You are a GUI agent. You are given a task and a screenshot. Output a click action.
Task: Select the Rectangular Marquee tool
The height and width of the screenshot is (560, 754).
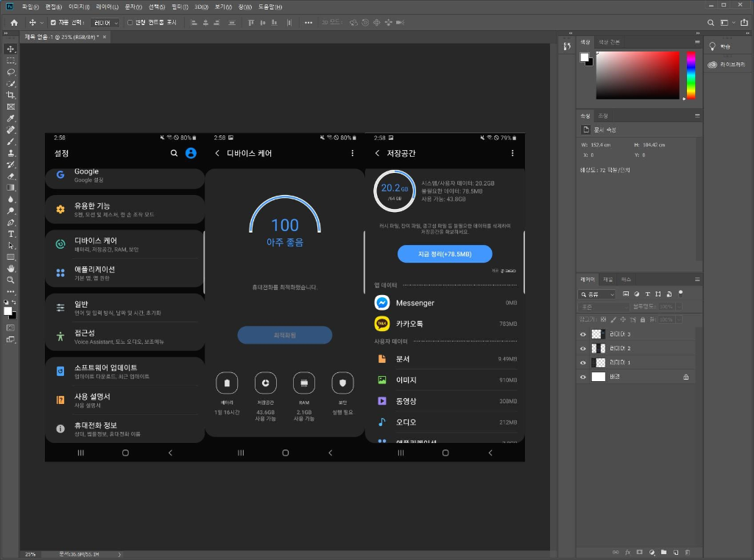[10, 60]
